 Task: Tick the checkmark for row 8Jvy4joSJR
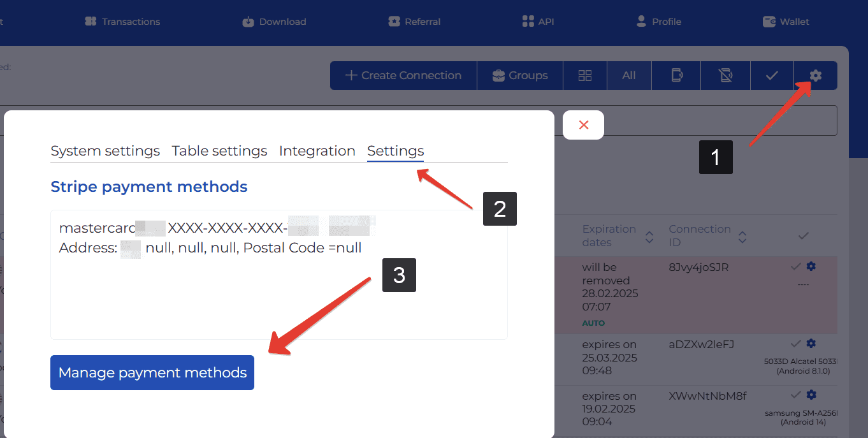(795, 266)
